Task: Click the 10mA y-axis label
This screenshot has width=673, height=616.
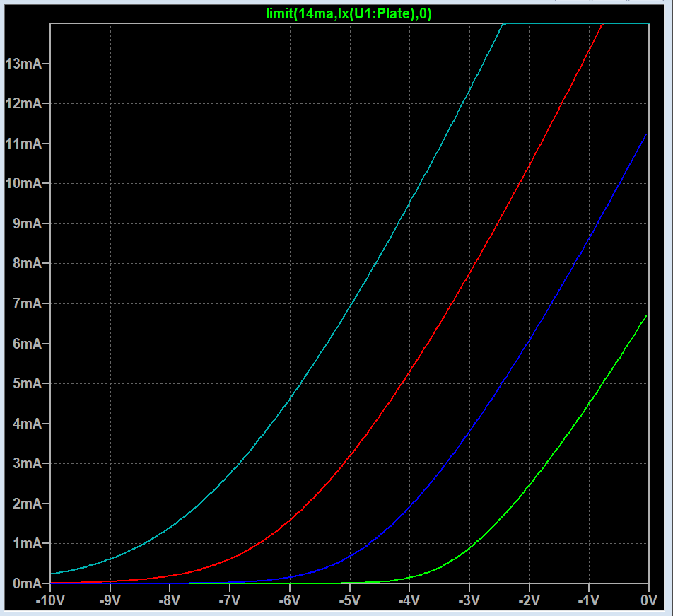Action: coord(23,183)
